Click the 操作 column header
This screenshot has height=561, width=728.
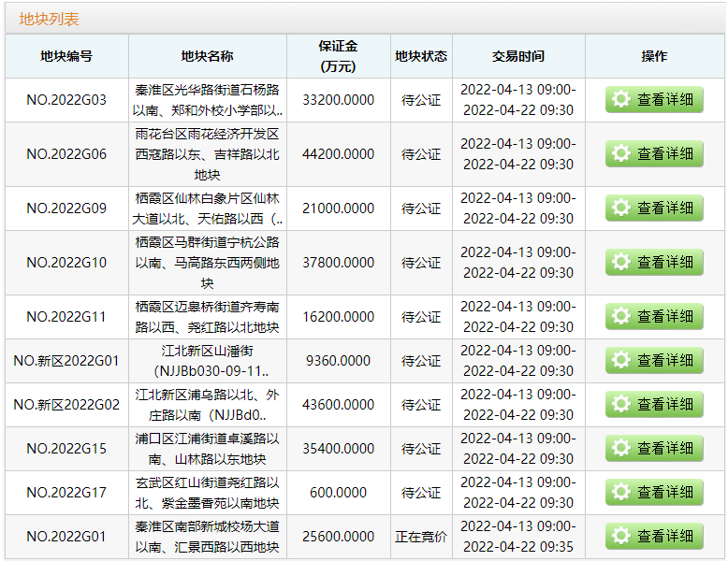[x=654, y=56]
